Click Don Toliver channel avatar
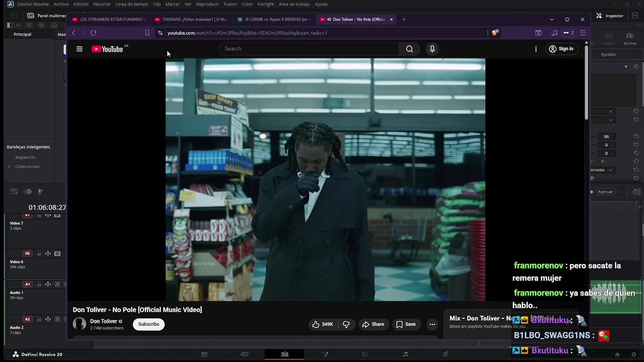644x362 pixels. [x=79, y=324]
